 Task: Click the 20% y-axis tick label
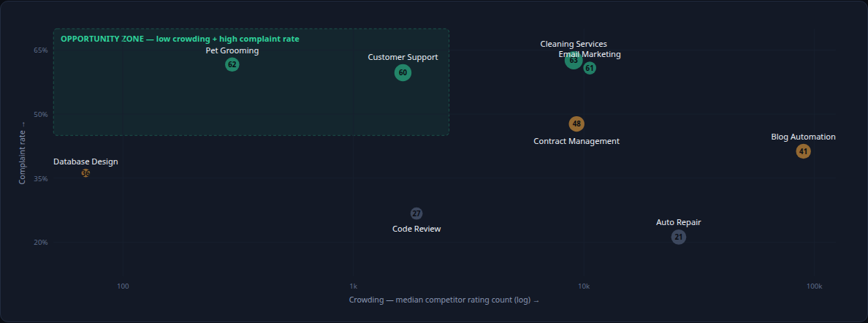[x=41, y=242]
